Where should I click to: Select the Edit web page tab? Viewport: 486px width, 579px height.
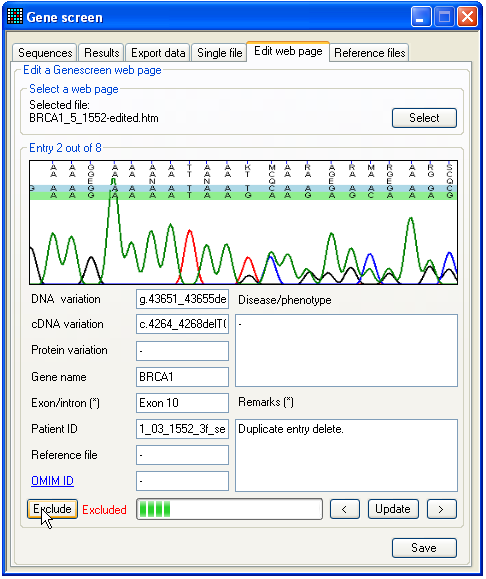click(x=288, y=51)
